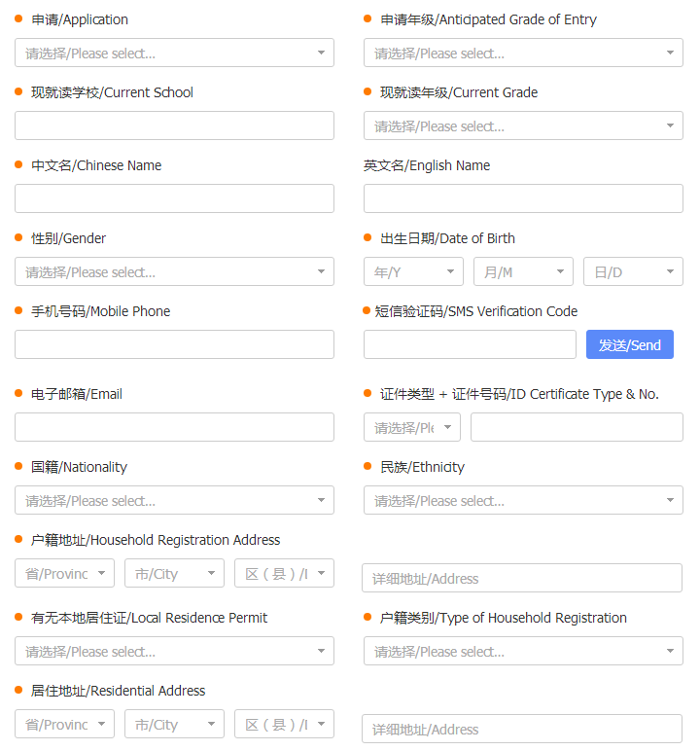Click the SMS Verification Code field
Viewport: 700px width, 751px height.
pyautogui.click(x=470, y=344)
